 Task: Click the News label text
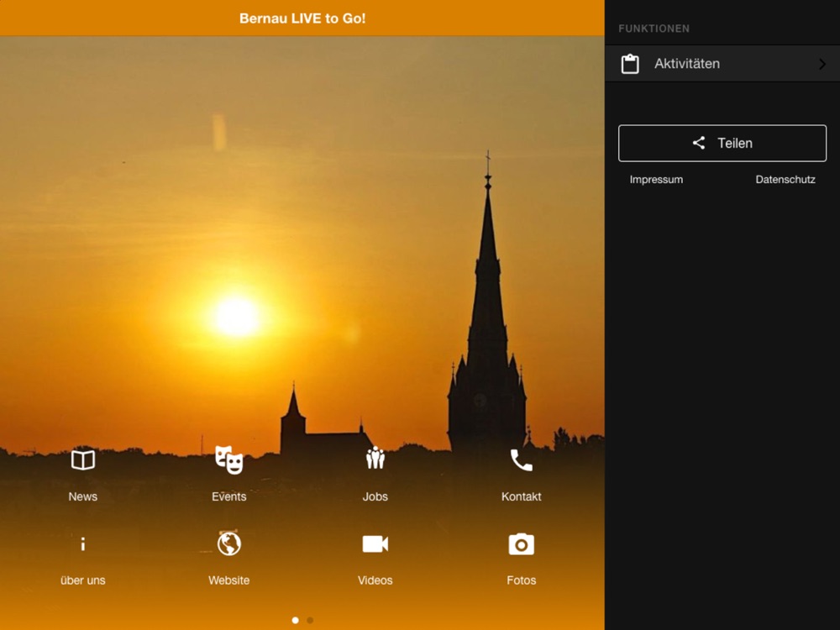83,496
